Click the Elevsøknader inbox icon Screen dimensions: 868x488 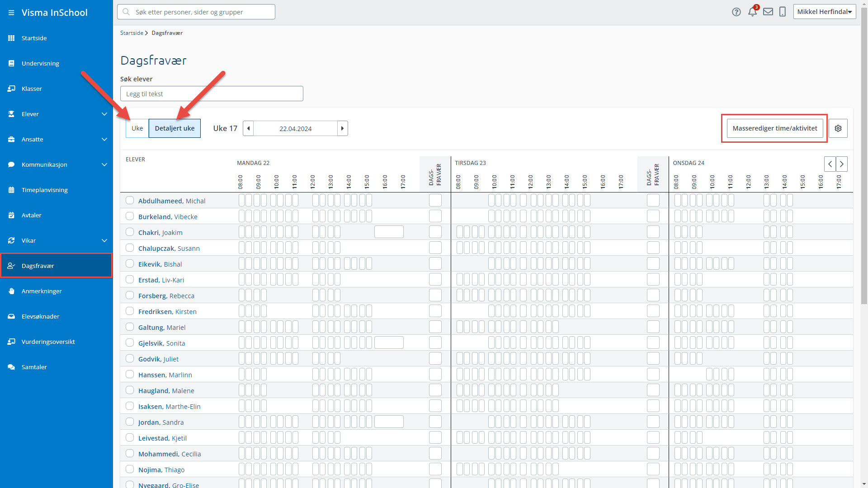point(11,316)
